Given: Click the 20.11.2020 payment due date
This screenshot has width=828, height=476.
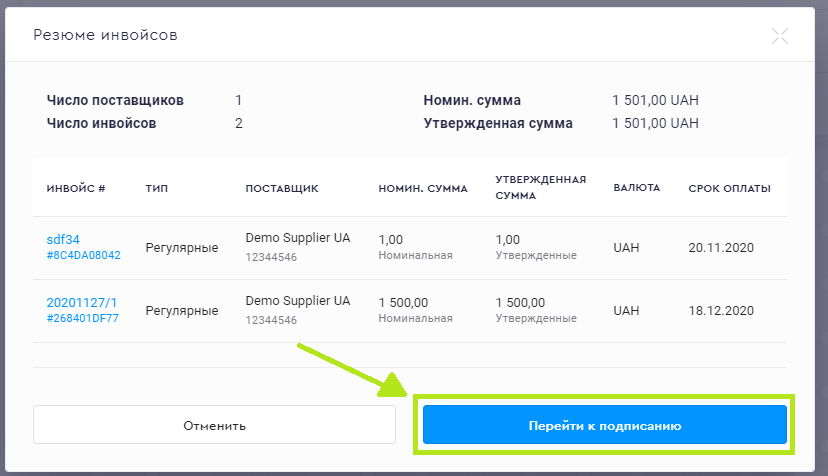Looking at the screenshot, I should (720, 247).
